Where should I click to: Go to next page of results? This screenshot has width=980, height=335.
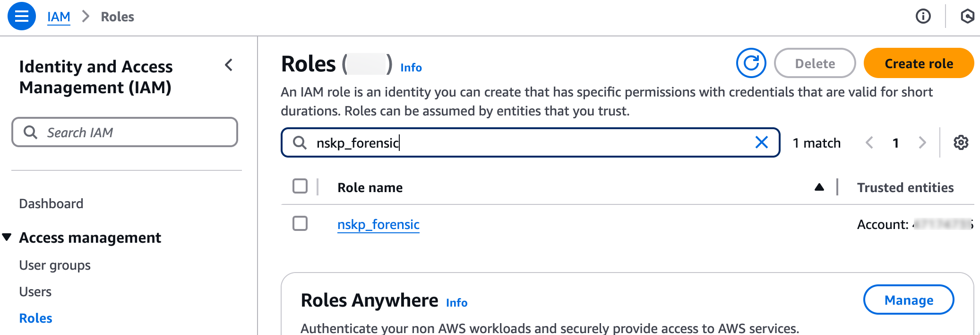click(x=922, y=142)
